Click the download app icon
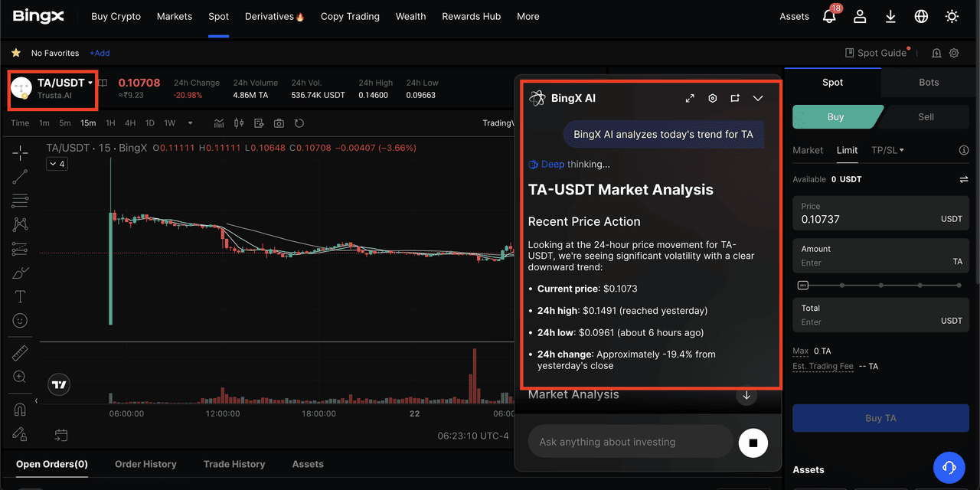Image resolution: width=980 pixels, height=490 pixels. pyautogui.click(x=890, y=16)
